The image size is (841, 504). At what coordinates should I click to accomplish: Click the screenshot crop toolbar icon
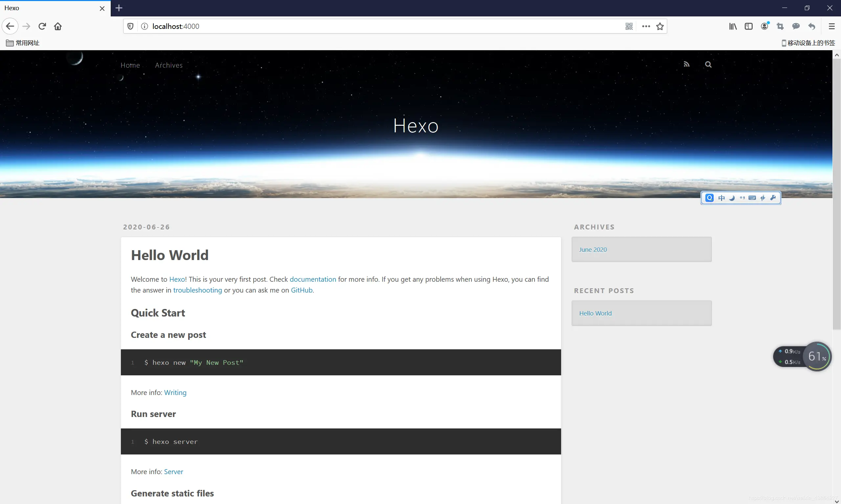pyautogui.click(x=780, y=26)
